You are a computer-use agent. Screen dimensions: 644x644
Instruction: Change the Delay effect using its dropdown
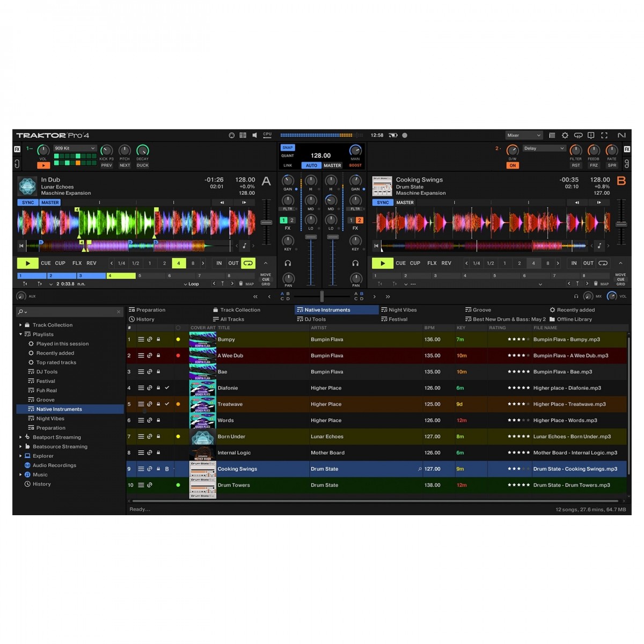[544, 148]
